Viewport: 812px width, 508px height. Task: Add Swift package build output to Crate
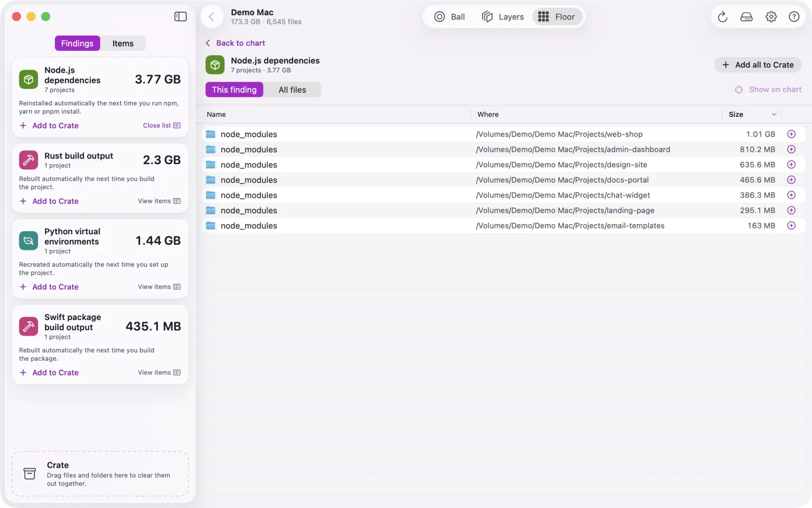pyautogui.click(x=49, y=372)
